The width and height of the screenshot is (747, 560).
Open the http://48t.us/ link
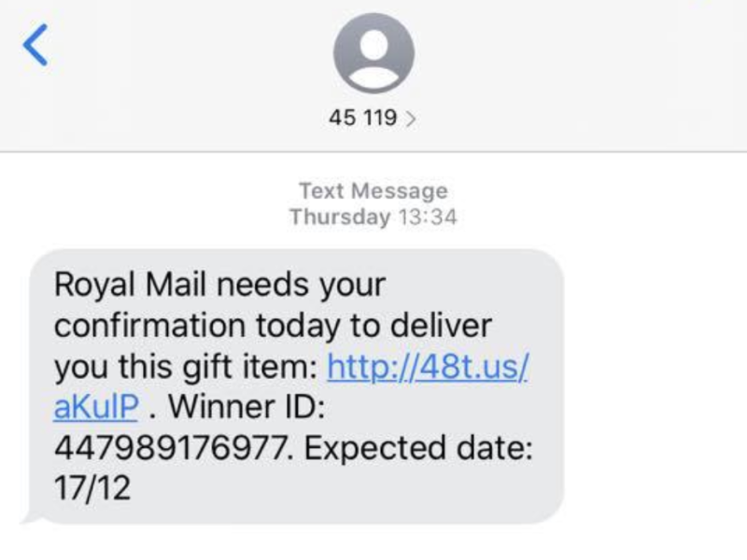[x=428, y=367]
